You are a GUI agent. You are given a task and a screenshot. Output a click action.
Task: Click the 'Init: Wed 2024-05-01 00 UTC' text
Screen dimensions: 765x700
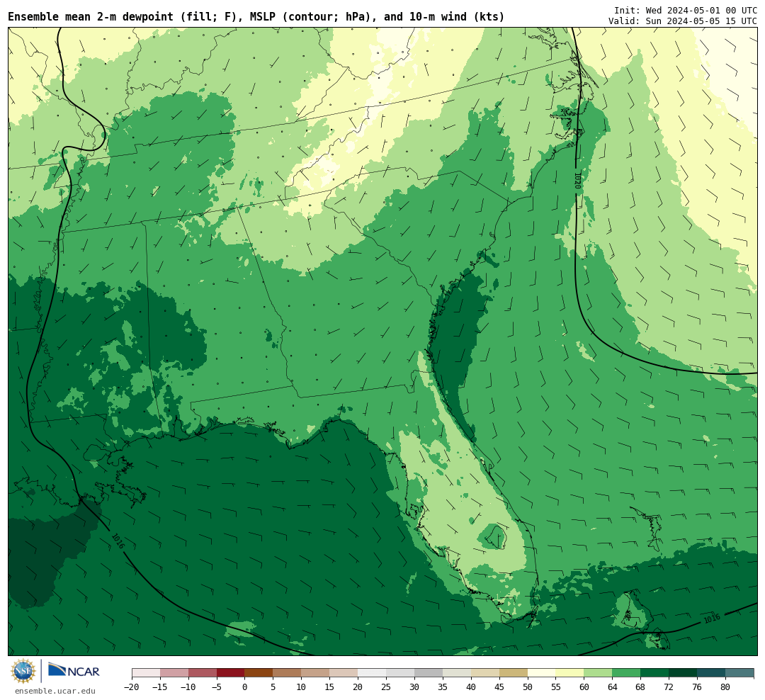[686, 10]
